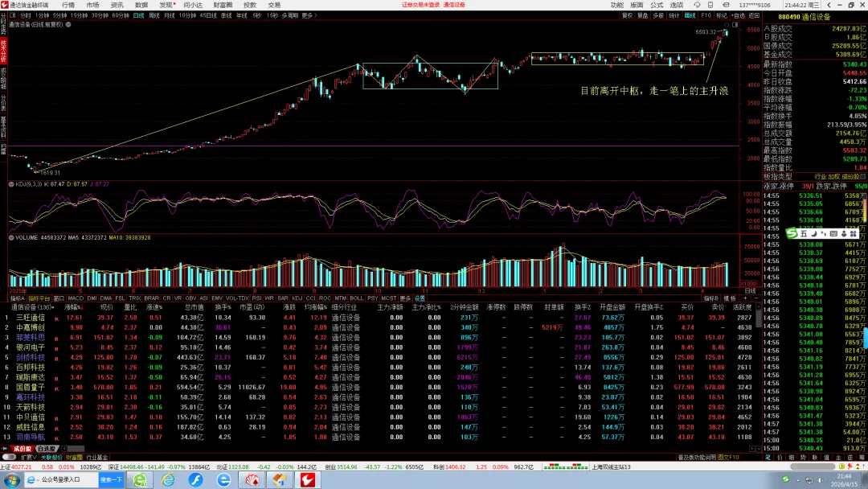868x489 pixels.
Task: Toggle 多股 view in the chart toolbar
Action: click(x=658, y=15)
